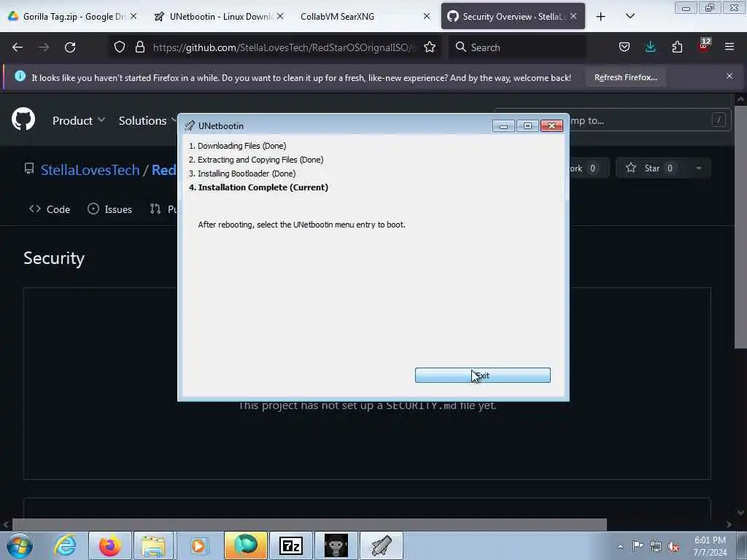
Task: Expand the Product menu on GitHub
Action: tap(79, 120)
